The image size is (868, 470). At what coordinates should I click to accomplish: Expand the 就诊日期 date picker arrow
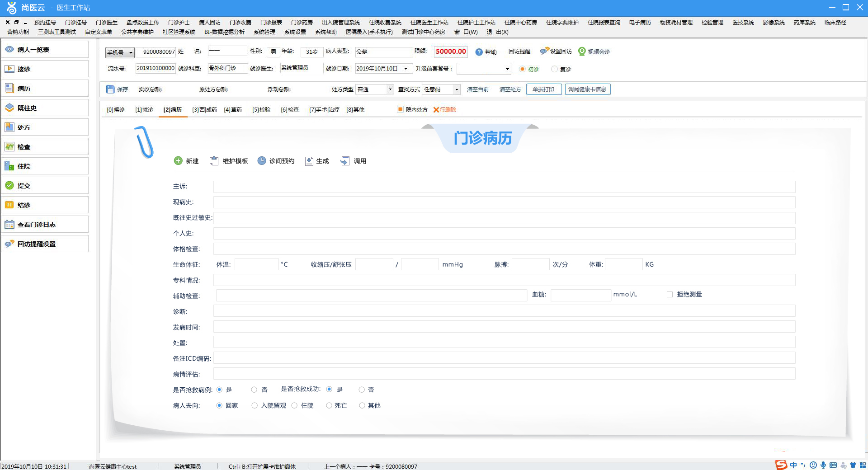pos(406,69)
